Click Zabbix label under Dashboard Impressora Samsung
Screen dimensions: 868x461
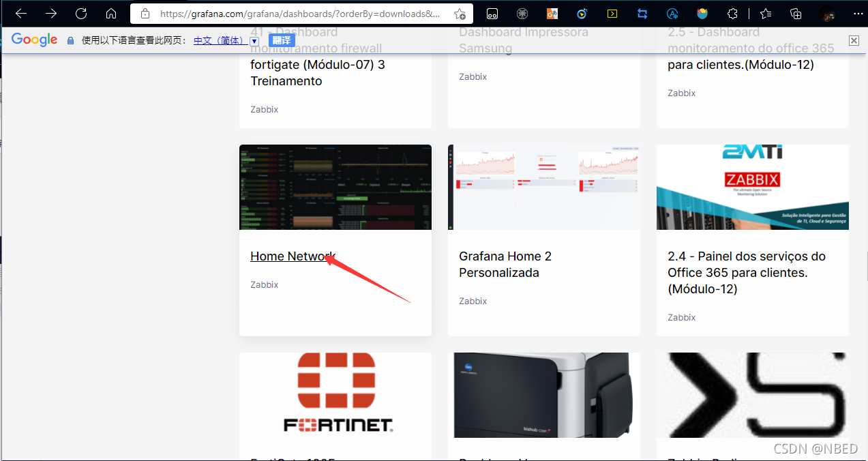coord(473,76)
